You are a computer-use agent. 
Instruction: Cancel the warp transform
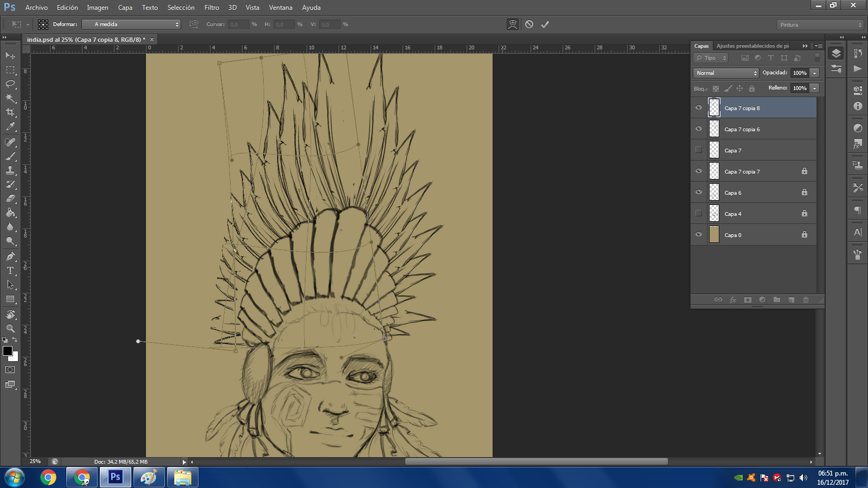[529, 24]
